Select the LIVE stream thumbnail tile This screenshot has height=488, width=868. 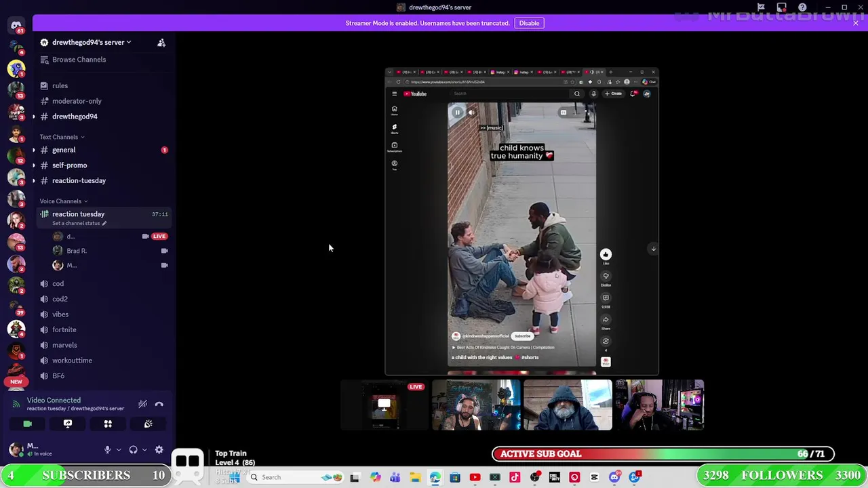click(384, 405)
